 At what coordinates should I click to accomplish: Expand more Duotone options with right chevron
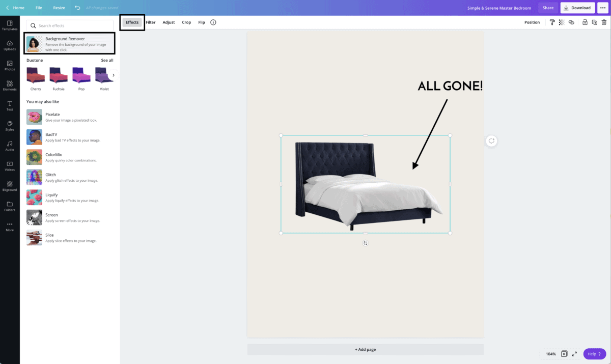[x=113, y=74]
